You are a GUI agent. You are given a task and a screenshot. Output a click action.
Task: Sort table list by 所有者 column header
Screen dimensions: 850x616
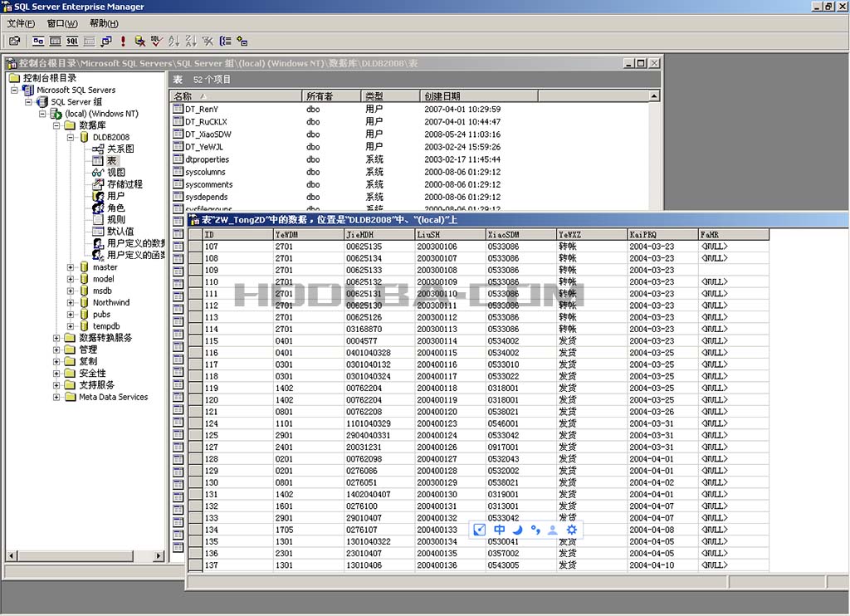331,96
